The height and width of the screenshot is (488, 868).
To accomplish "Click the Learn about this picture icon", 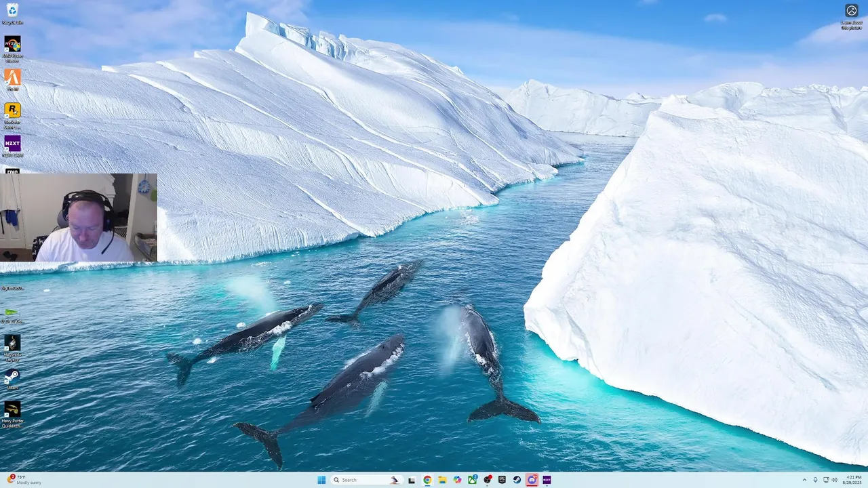I will click(852, 16).
